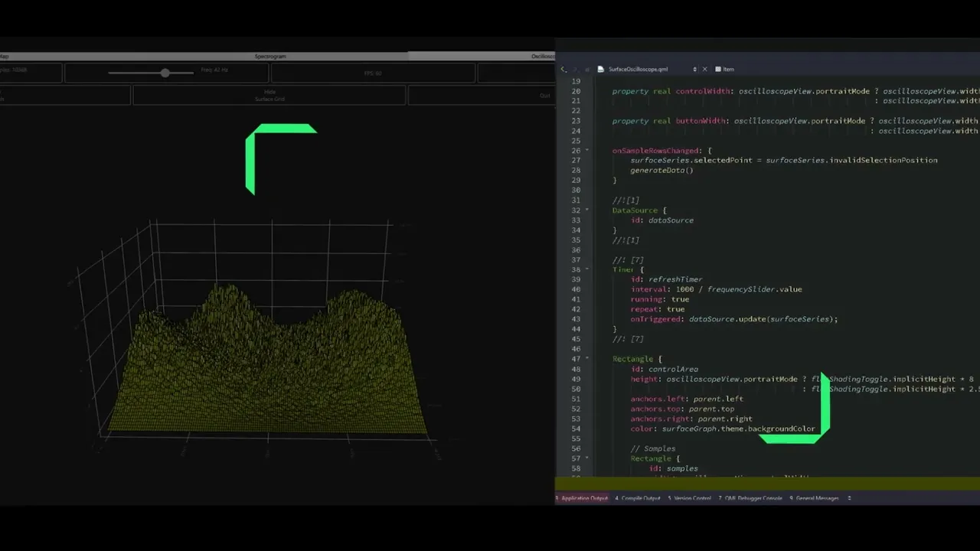Go forward in the editor navigation history
Viewport: 980px width, 551px height.
(576, 69)
